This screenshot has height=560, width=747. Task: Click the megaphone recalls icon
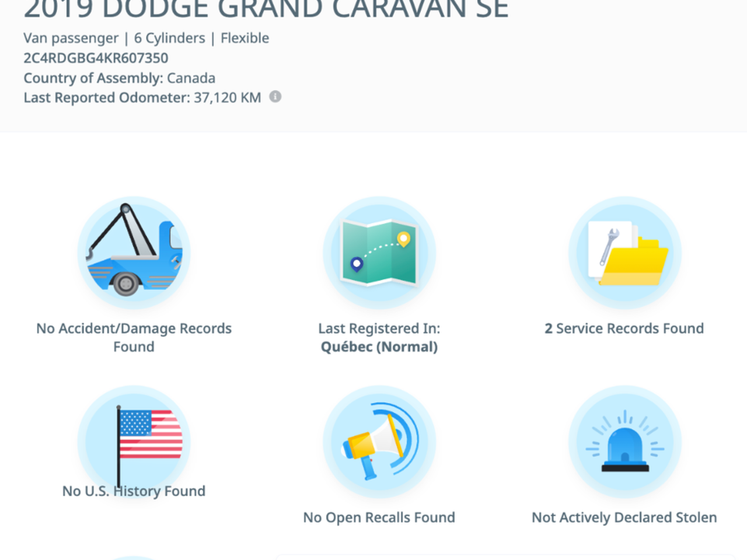pos(379,442)
